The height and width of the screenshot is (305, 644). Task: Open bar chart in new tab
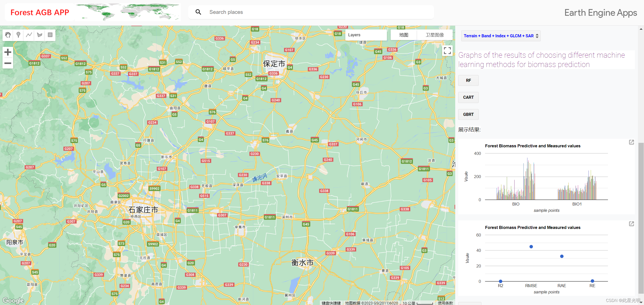point(631,142)
